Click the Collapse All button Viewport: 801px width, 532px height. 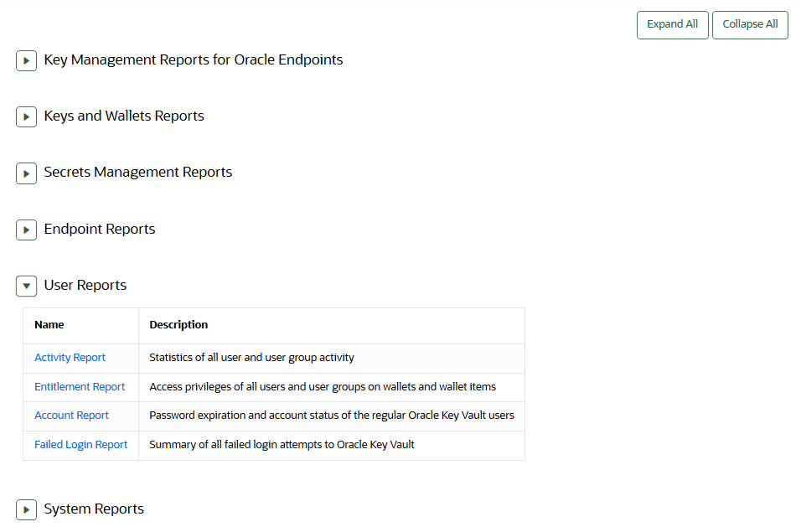750,24
